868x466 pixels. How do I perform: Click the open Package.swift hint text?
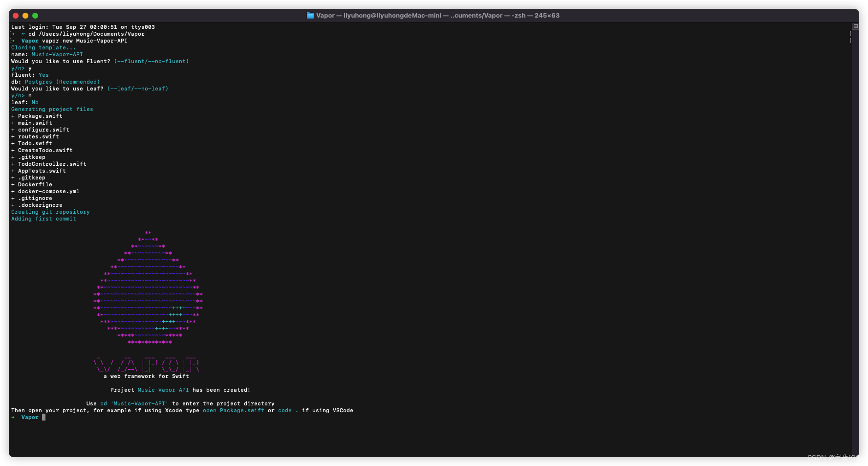(233, 410)
